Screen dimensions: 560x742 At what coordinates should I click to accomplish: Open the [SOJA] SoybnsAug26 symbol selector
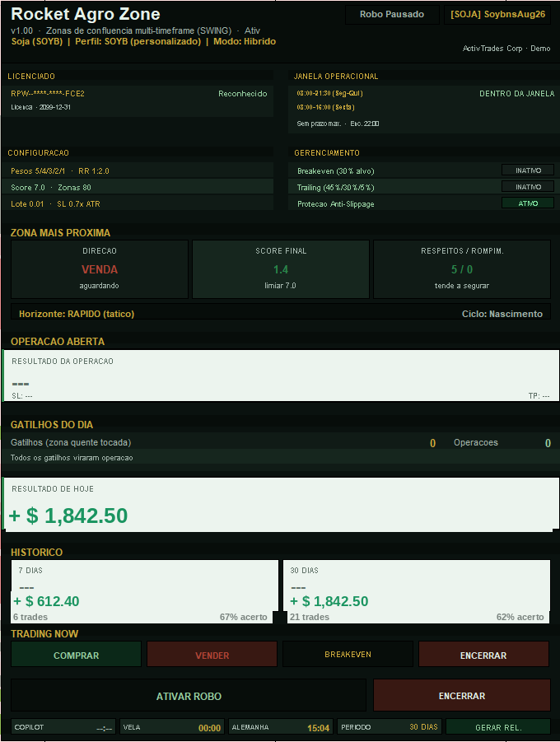click(x=497, y=15)
